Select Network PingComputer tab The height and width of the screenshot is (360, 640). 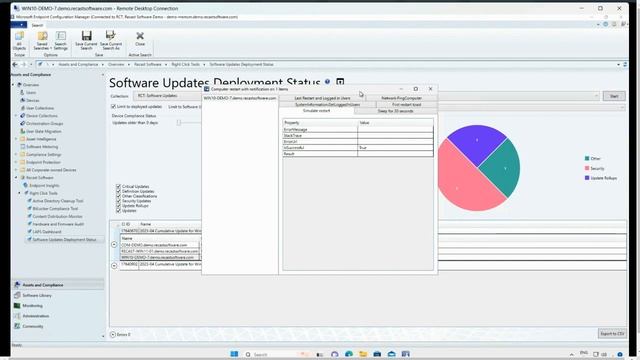(401, 98)
